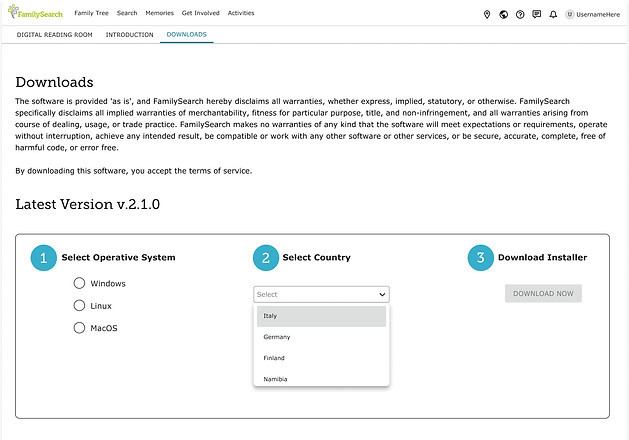Click the Download Now button
This screenshot has width=629, height=440.
543,294
